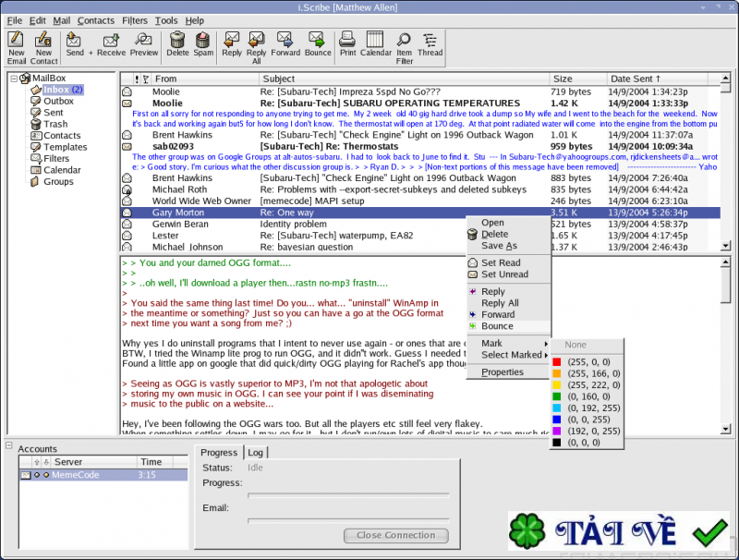Pick the purple (192, 0, 255) mark color
The image size is (739, 560).
[592, 431]
